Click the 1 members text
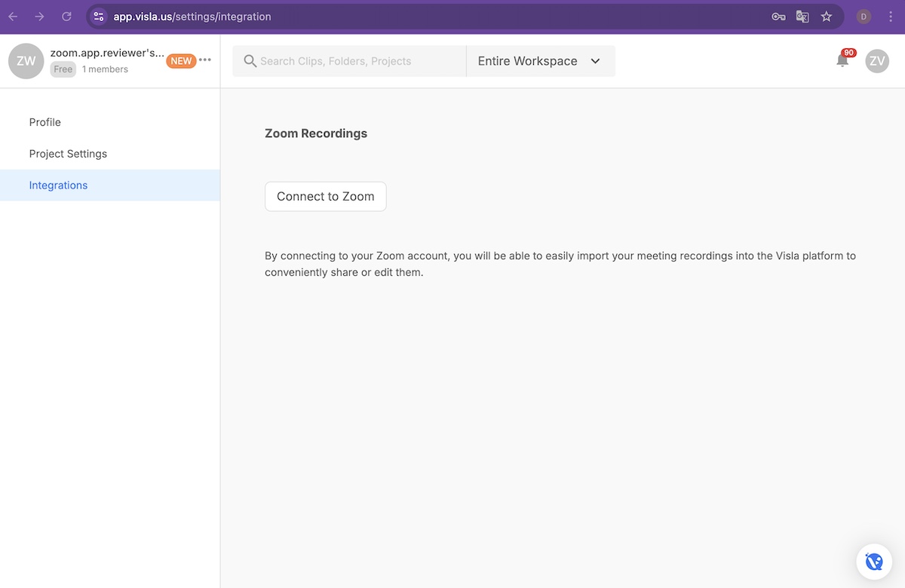The height and width of the screenshot is (588, 905). point(105,69)
